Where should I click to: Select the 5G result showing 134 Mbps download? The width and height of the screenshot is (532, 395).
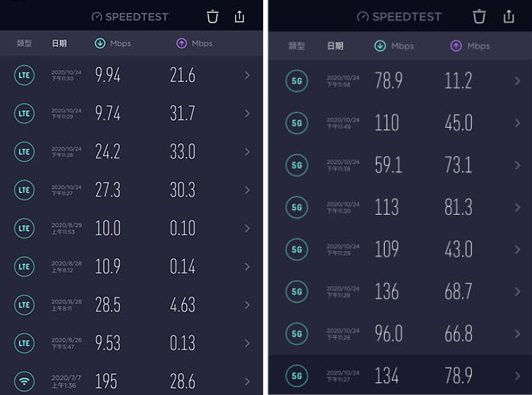click(400, 376)
